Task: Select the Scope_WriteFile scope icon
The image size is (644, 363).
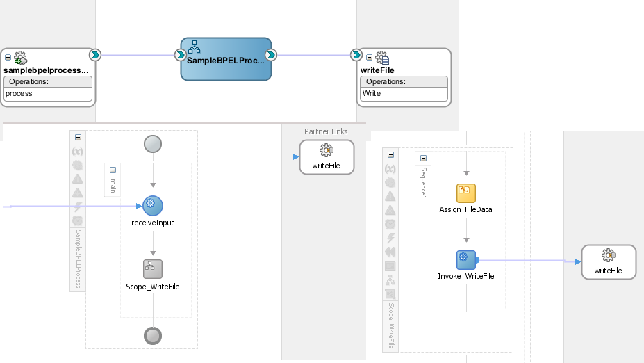Action: tap(153, 269)
